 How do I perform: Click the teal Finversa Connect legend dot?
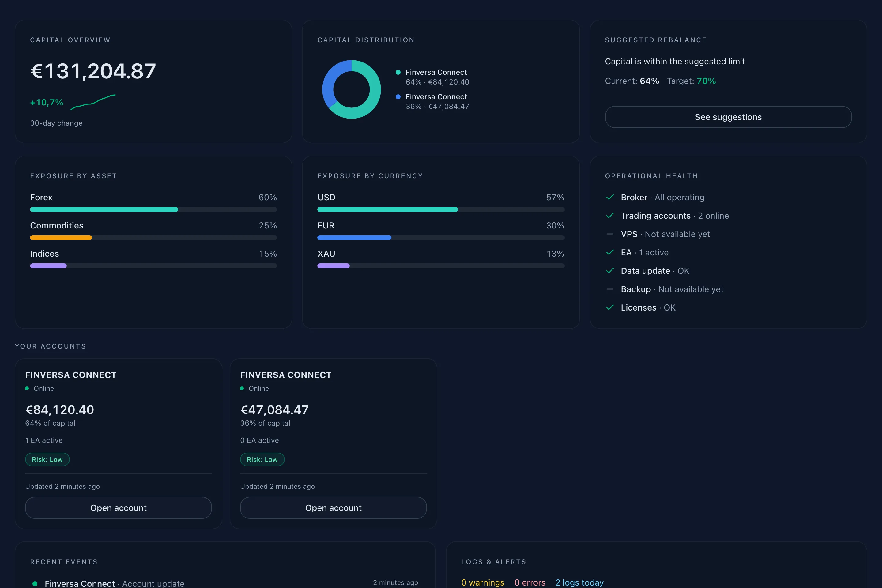[398, 72]
